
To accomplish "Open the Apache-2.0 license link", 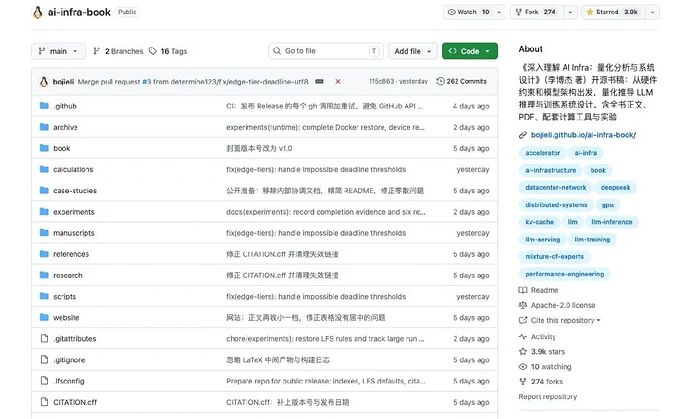I will point(563,305).
